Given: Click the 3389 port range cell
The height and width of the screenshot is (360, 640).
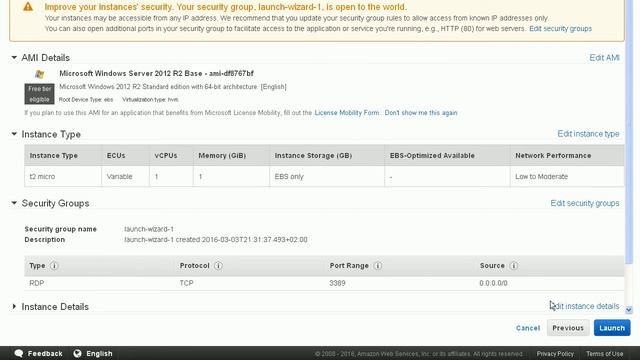Looking at the screenshot, I should [x=338, y=283].
